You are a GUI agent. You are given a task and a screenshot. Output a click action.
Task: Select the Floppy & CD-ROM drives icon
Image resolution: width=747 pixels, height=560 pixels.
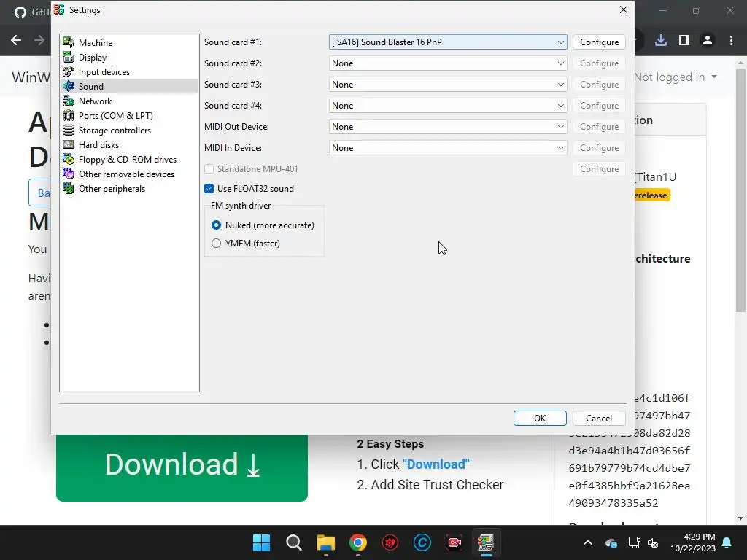click(69, 160)
